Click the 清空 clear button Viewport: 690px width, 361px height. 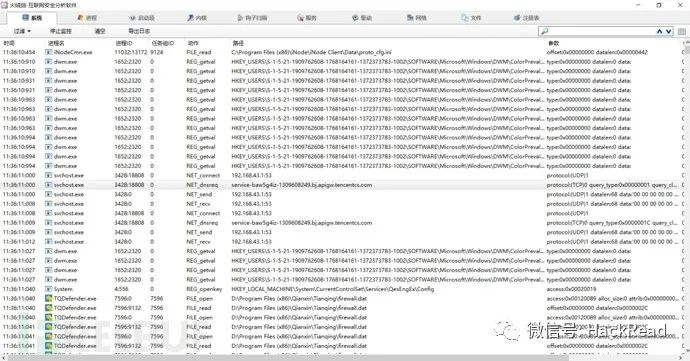[x=100, y=31]
